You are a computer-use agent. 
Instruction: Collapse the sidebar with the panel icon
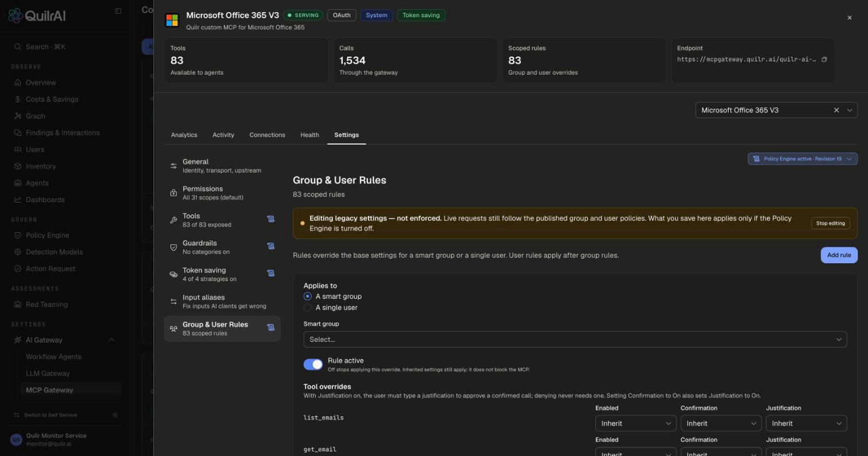click(x=118, y=11)
